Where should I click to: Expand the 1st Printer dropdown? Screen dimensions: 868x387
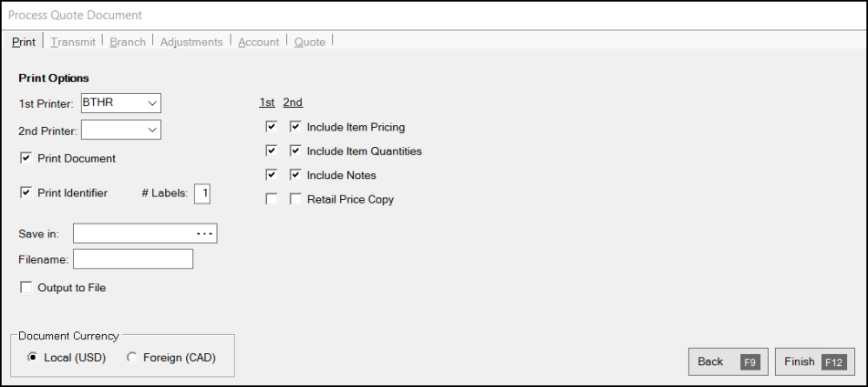tap(152, 103)
